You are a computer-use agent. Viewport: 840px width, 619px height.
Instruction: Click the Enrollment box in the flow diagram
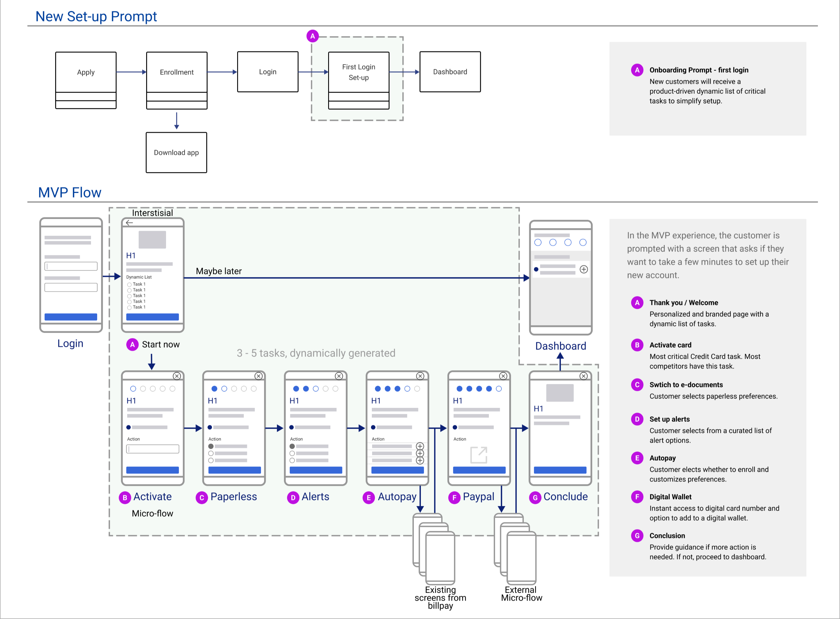click(x=177, y=80)
